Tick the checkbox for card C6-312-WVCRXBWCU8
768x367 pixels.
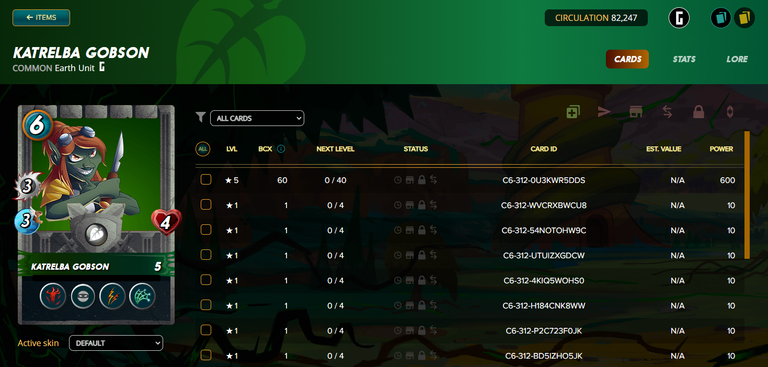pos(206,205)
